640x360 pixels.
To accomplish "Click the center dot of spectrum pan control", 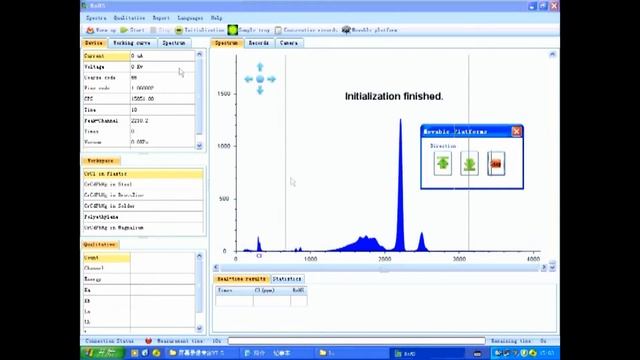I will coord(260,79).
